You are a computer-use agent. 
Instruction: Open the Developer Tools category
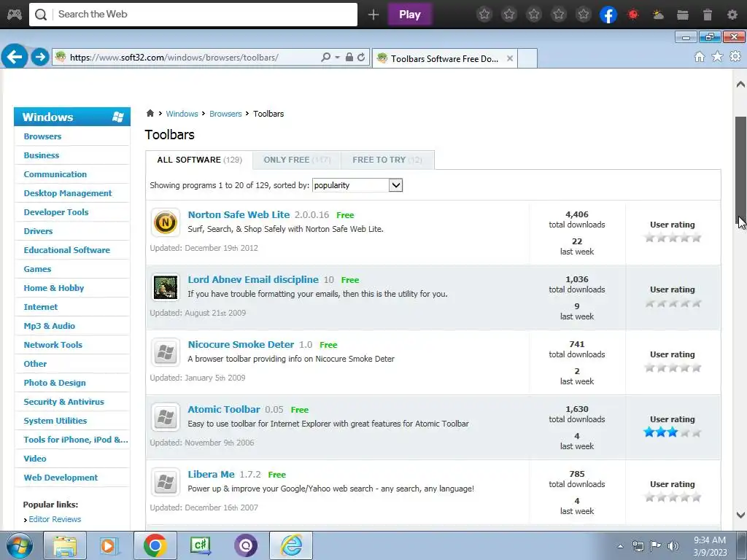56,212
